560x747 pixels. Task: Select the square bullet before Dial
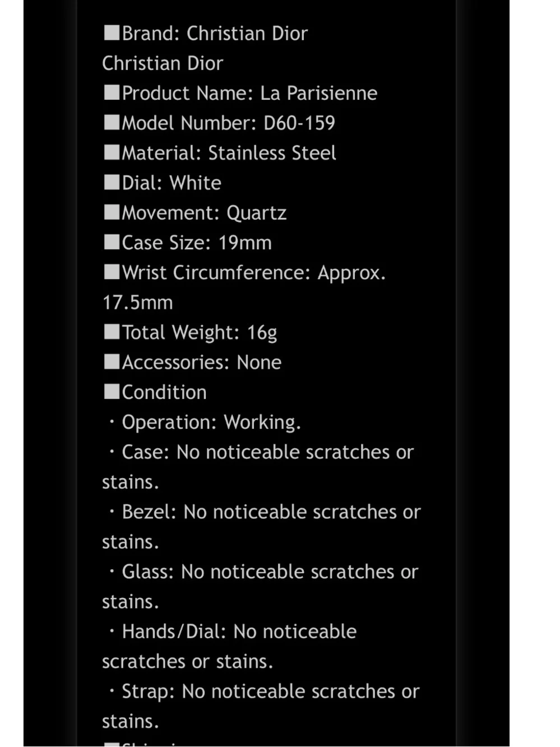112,182
